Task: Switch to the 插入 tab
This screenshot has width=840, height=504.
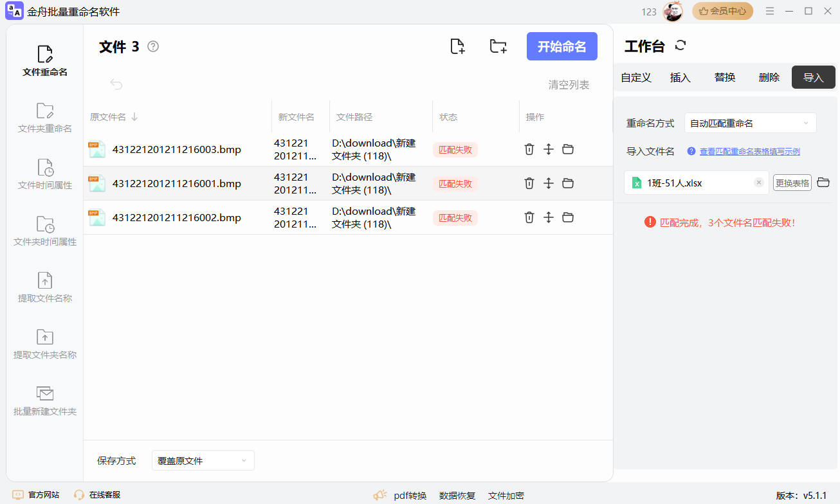Action: click(x=680, y=77)
